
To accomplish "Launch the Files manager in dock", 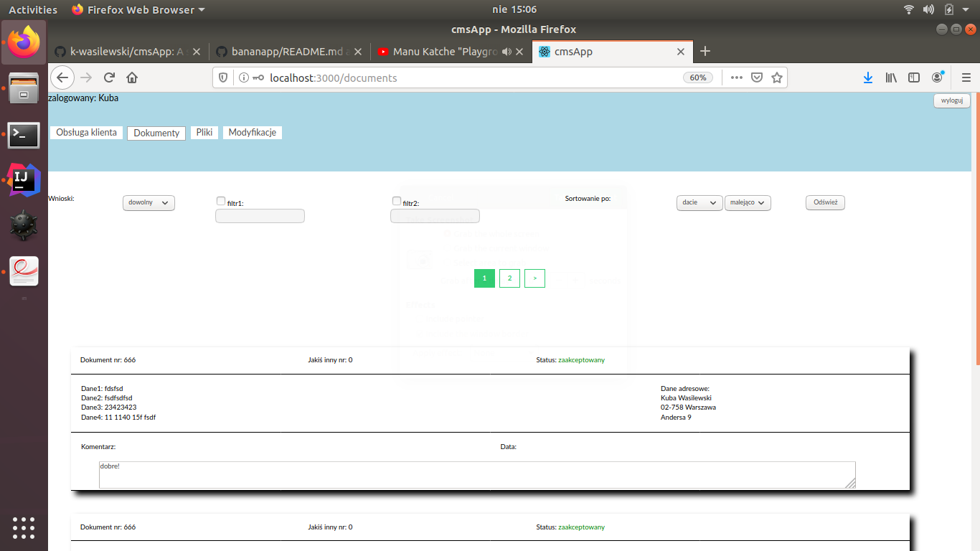I will (x=24, y=88).
